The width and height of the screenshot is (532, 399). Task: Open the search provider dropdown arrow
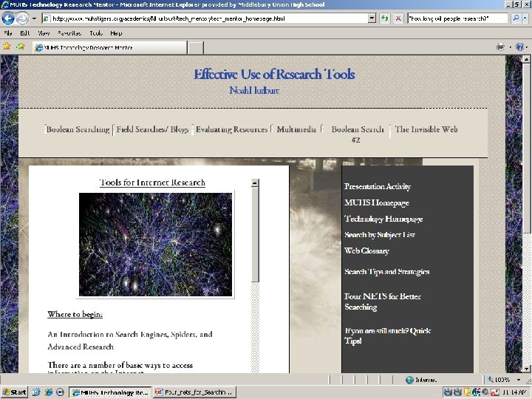click(x=525, y=18)
